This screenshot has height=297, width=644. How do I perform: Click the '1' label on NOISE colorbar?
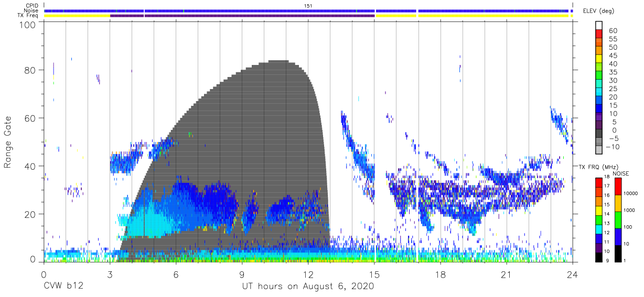(x=625, y=260)
